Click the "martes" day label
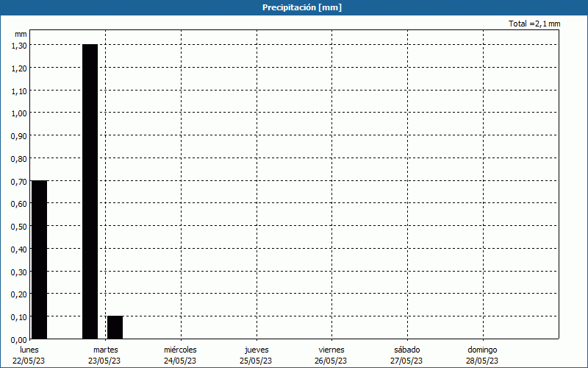The height and width of the screenshot is (368, 588). pyautogui.click(x=106, y=350)
